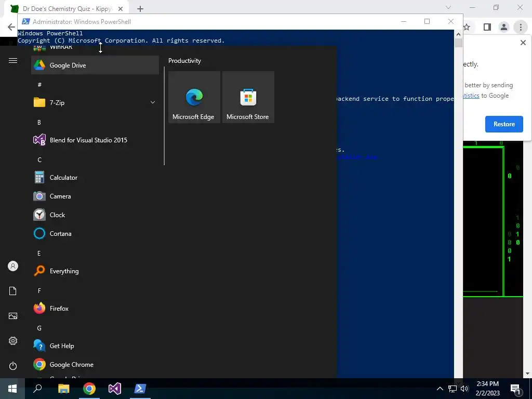Click the PowerShell window title bar icon
Image resolution: width=532 pixels, height=399 pixels.
(x=25, y=21)
